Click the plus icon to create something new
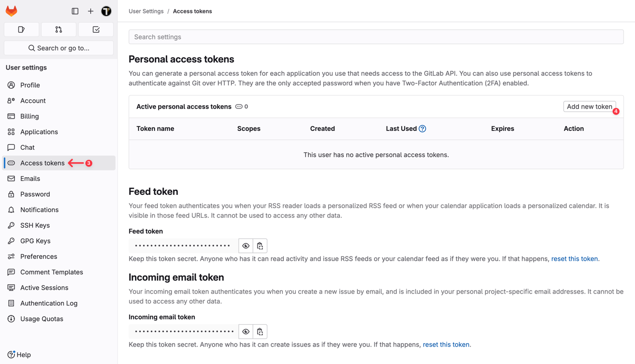Viewport: 635px width, 364px height. [x=90, y=10]
